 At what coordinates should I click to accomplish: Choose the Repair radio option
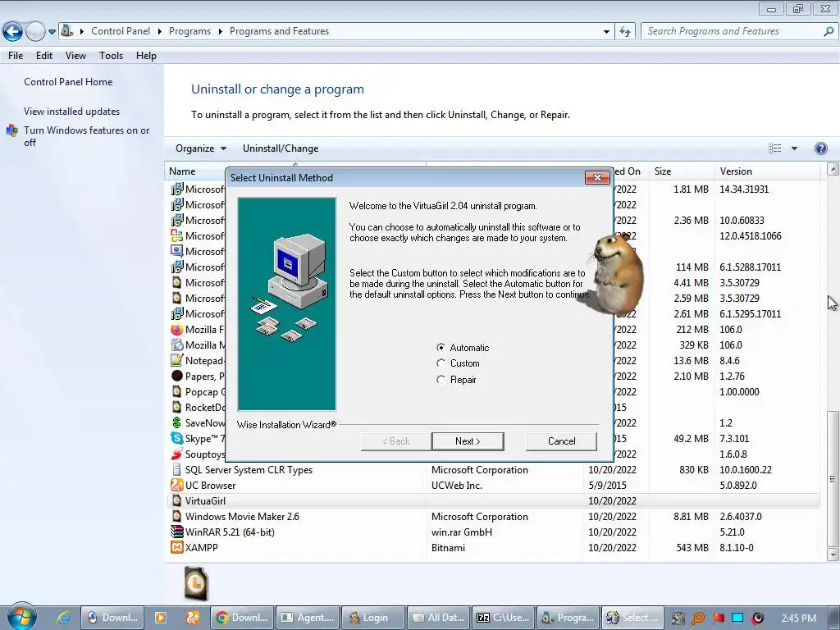[441, 379]
